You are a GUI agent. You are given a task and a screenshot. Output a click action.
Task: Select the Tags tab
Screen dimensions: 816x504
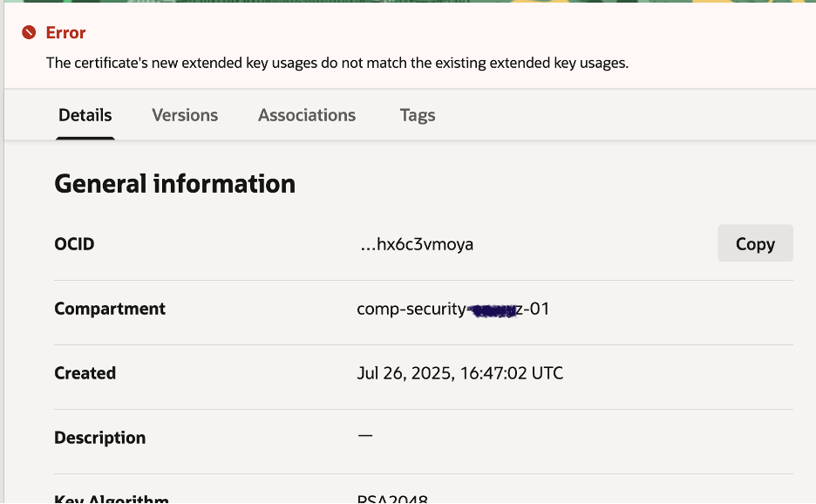[418, 115]
